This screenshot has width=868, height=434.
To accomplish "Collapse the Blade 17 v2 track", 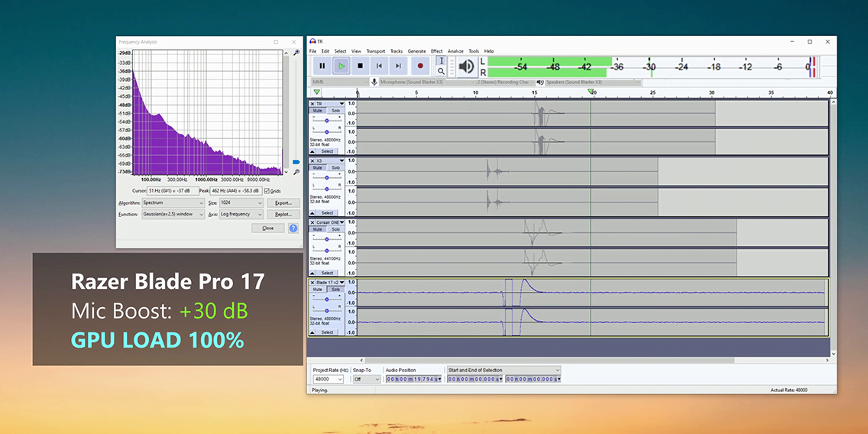I will [x=313, y=332].
